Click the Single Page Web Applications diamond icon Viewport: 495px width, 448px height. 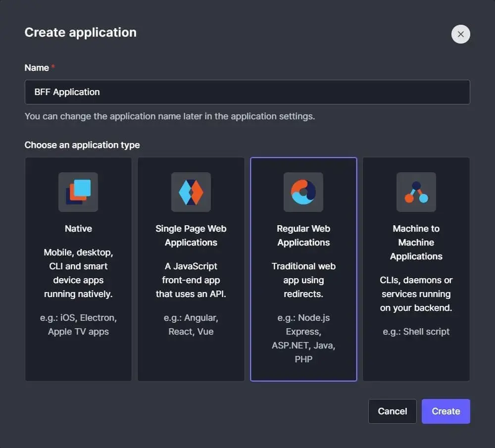pos(191,192)
